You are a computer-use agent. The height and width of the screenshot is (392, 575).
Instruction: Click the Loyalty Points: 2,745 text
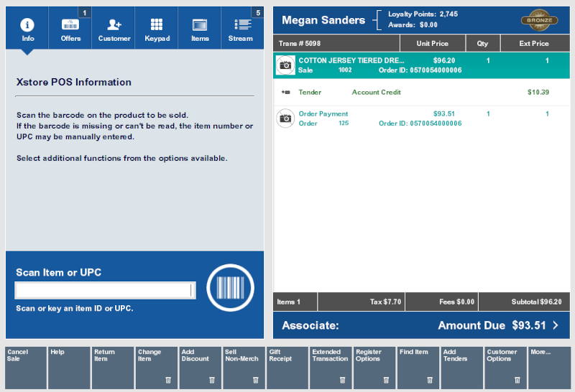[x=423, y=14]
